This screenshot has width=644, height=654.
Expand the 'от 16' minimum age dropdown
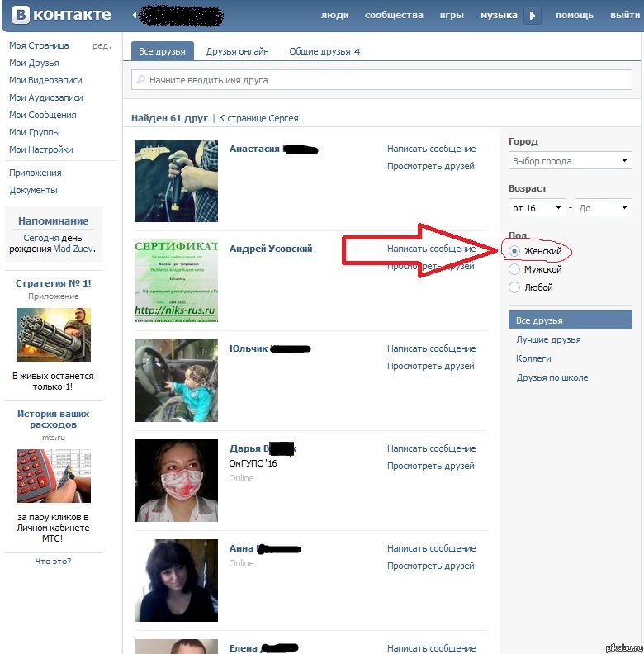point(537,208)
